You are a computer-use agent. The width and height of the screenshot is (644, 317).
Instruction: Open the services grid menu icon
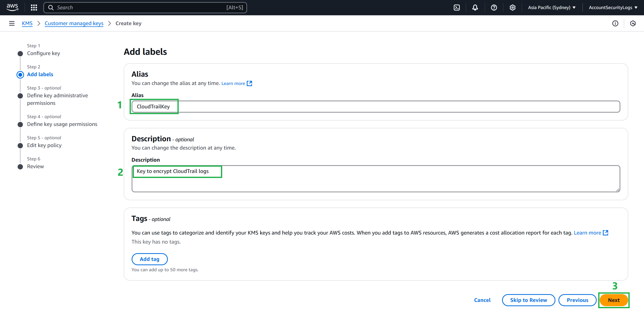pos(34,8)
